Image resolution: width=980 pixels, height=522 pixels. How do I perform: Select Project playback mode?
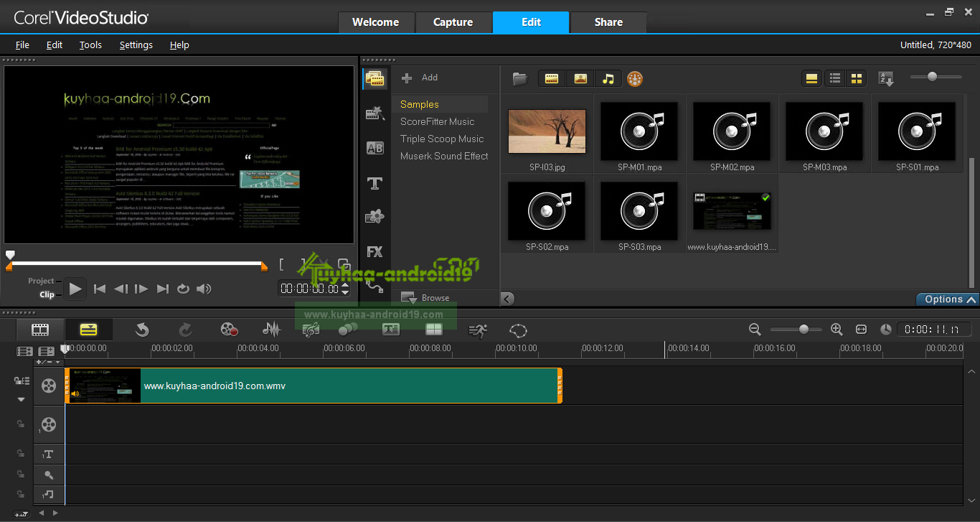tap(41, 281)
